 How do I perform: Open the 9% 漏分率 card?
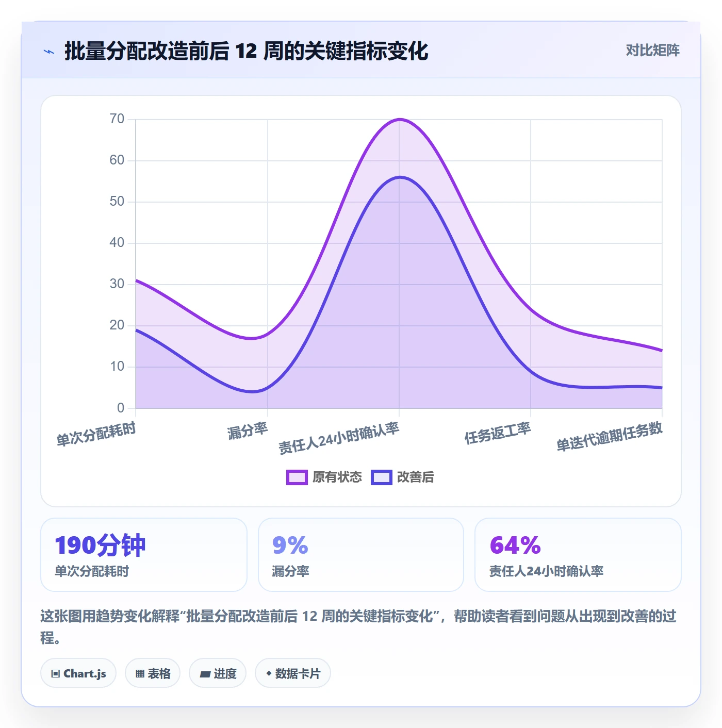click(x=361, y=555)
